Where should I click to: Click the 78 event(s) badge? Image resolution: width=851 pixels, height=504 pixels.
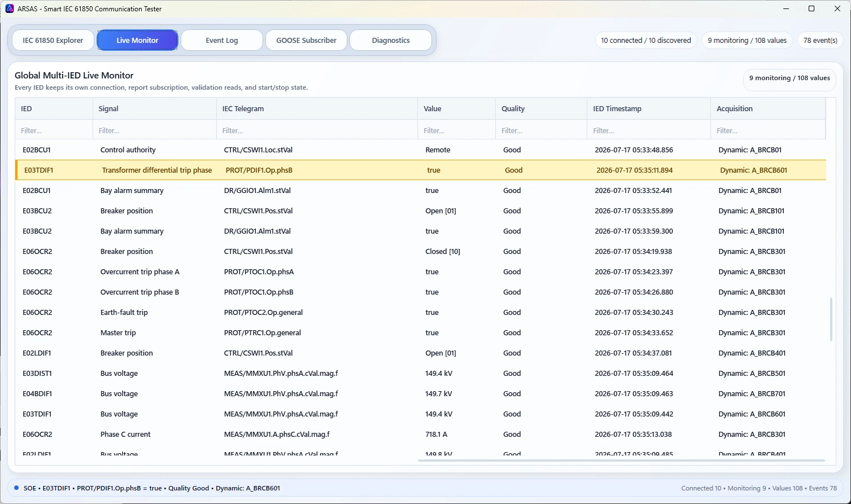coord(821,40)
